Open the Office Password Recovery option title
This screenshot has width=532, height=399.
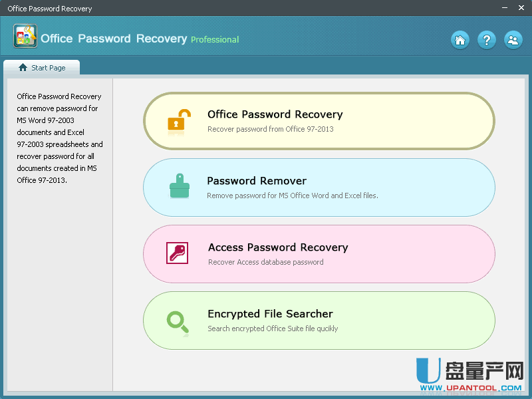275,114
